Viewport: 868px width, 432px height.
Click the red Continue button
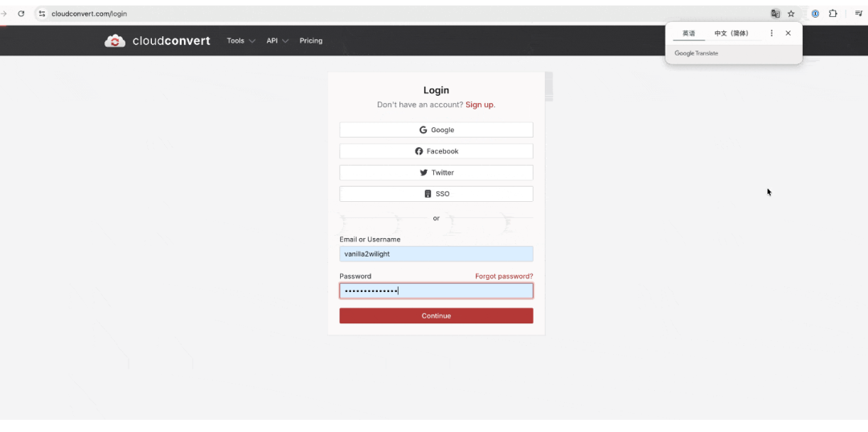click(436, 315)
